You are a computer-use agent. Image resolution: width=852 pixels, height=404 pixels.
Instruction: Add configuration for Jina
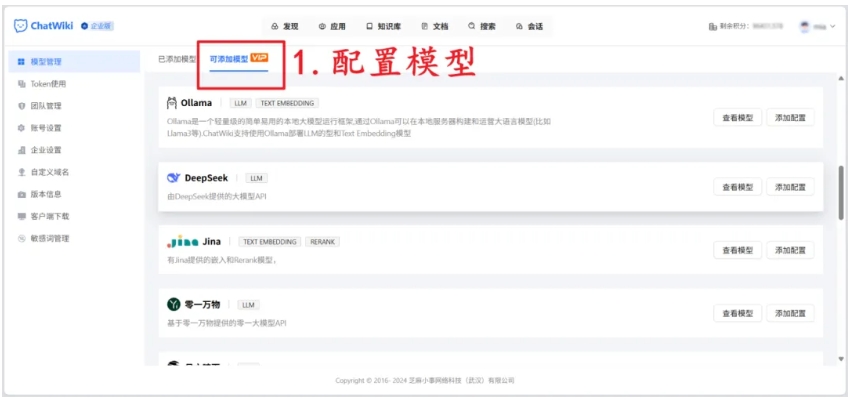pyautogui.click(x=790, y=250)
